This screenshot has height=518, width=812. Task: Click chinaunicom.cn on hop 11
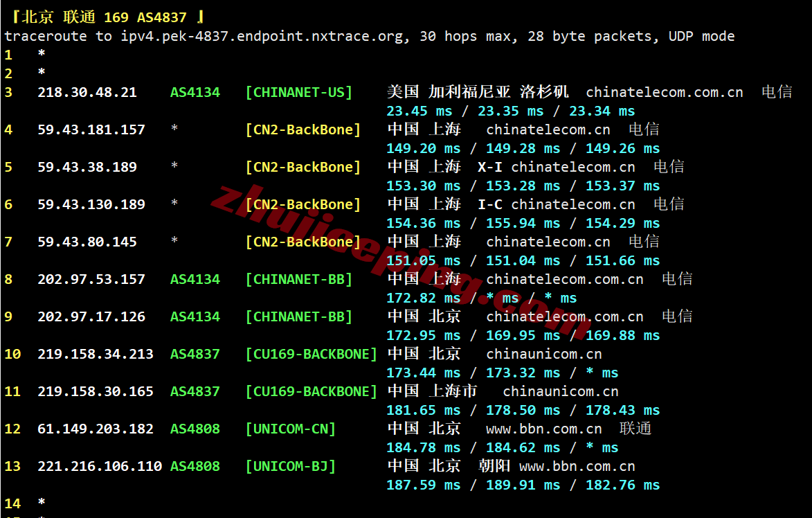pyautogui.click(x=560, y=391)
